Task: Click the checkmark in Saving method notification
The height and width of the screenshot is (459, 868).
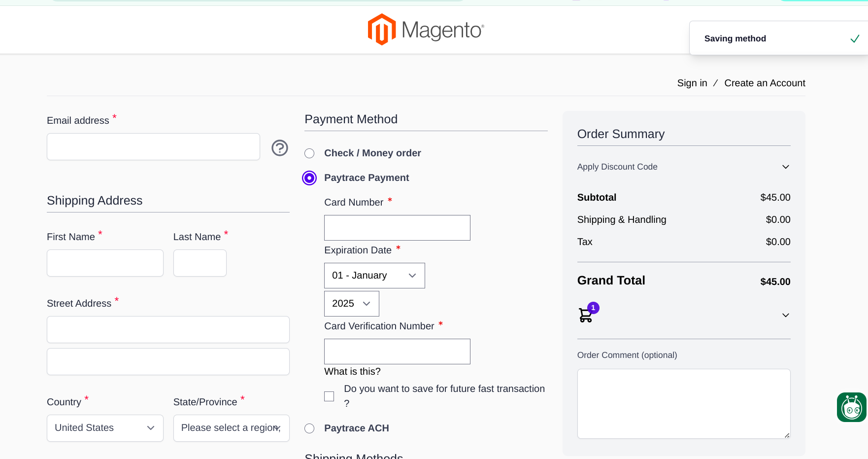Action: pos(855,38)
